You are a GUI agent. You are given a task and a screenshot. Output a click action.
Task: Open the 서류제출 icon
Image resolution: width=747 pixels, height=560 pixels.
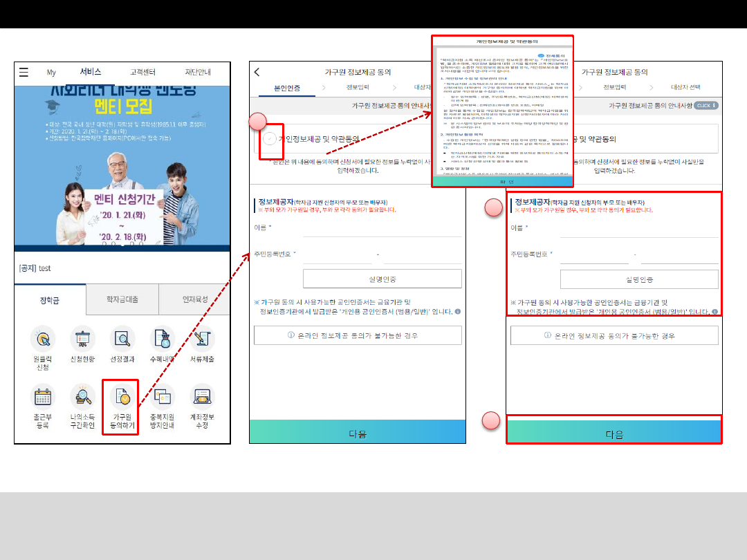(202, 339)
